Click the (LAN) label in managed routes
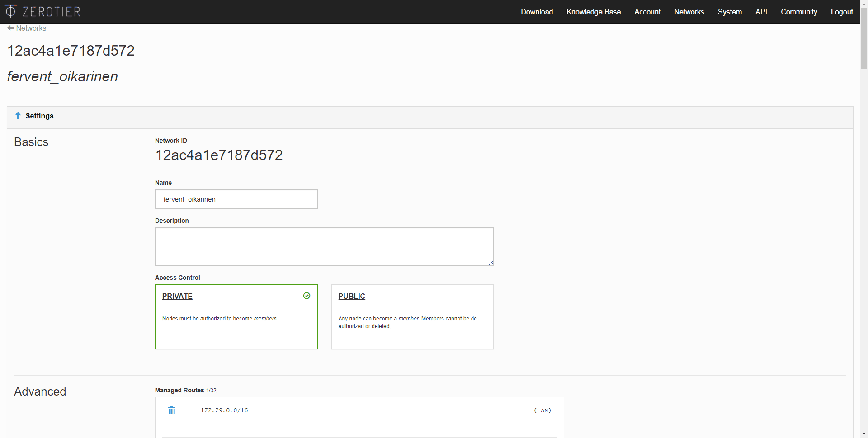This screenshot has height=438, width=868. [x=542, y=410]
